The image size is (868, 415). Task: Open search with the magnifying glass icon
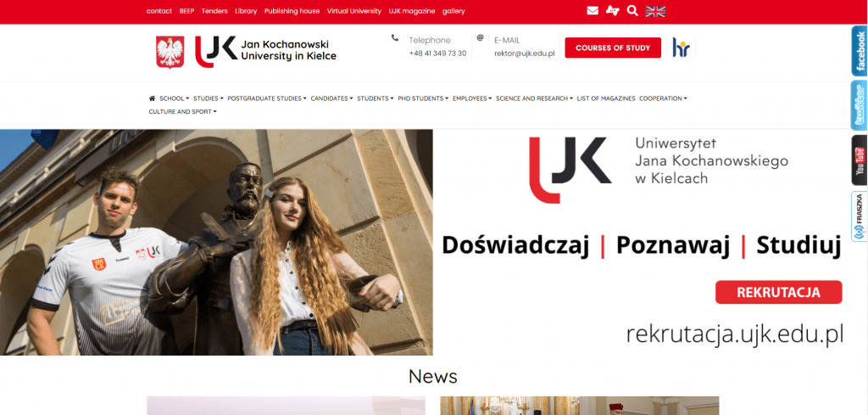tap(632, 10)
